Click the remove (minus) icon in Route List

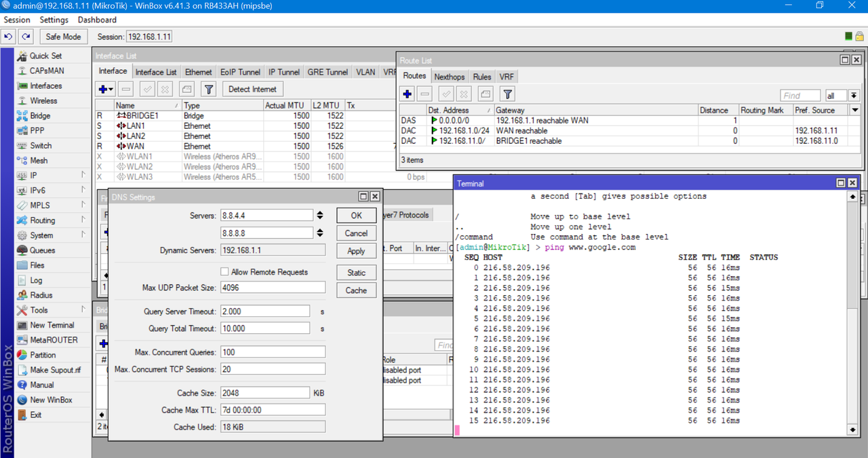pos(425,94)
